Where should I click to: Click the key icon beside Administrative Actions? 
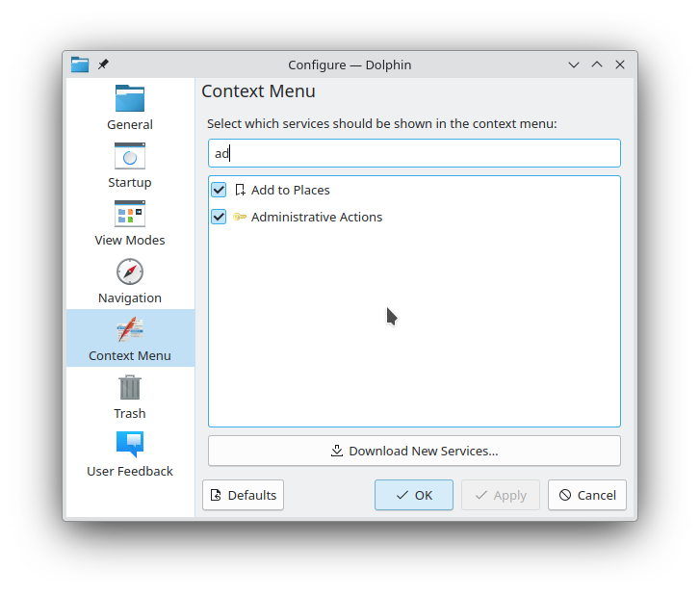240,217
